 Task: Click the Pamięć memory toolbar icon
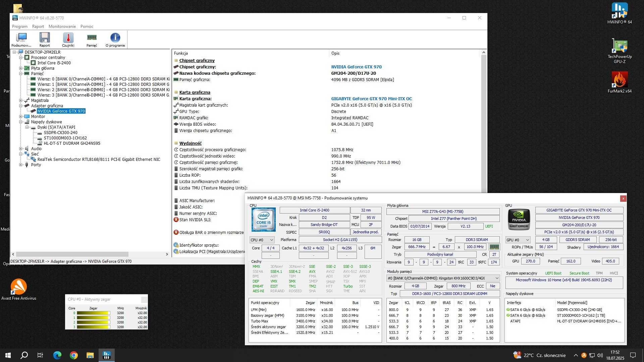click(x=92, y=40)
